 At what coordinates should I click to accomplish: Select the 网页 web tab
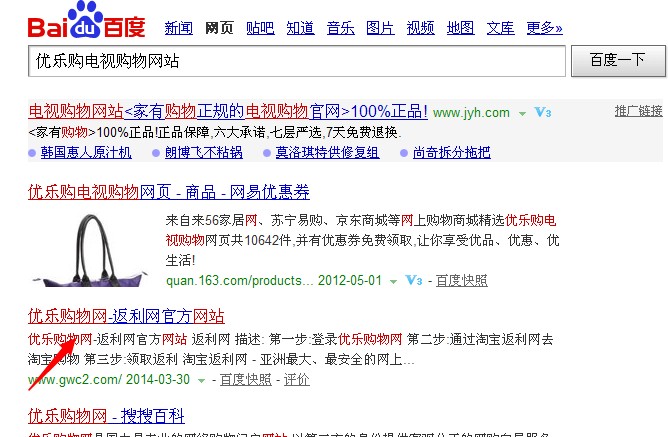219,28
